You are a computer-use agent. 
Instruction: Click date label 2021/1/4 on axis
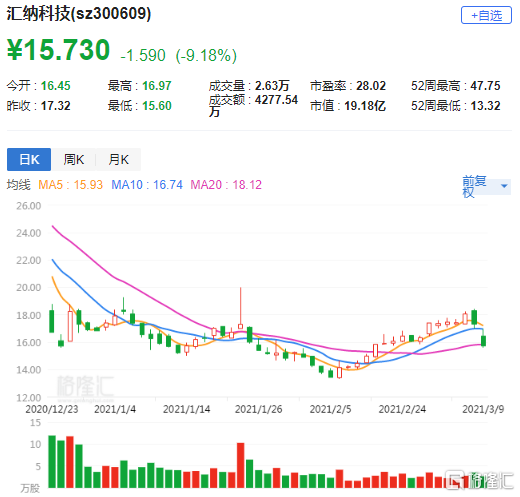click(115, 409)
